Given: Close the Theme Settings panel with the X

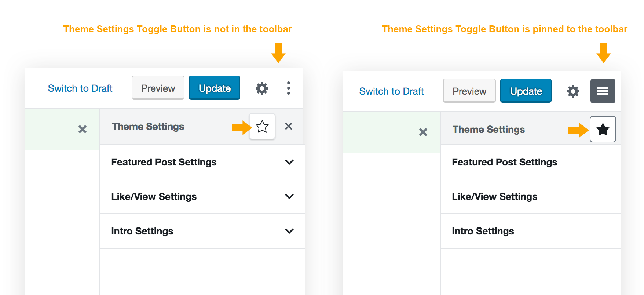Looking at the screenshot, I should click(289, 127).
